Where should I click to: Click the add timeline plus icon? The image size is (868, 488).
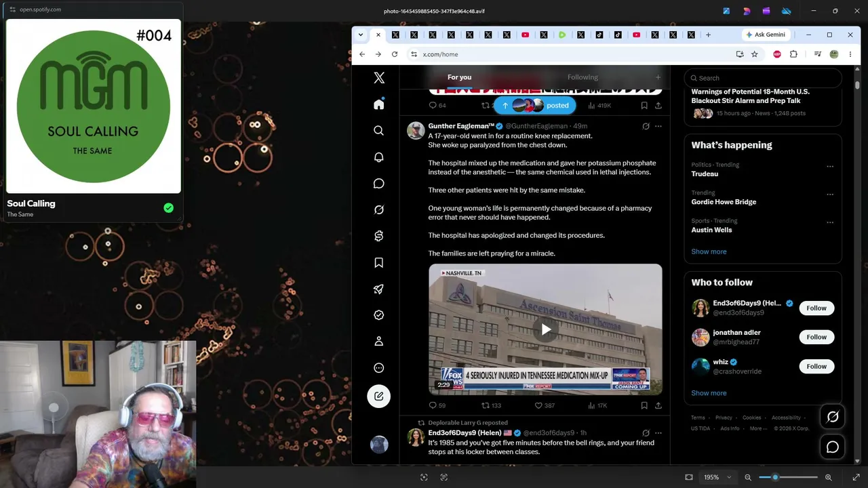point(658,77)
